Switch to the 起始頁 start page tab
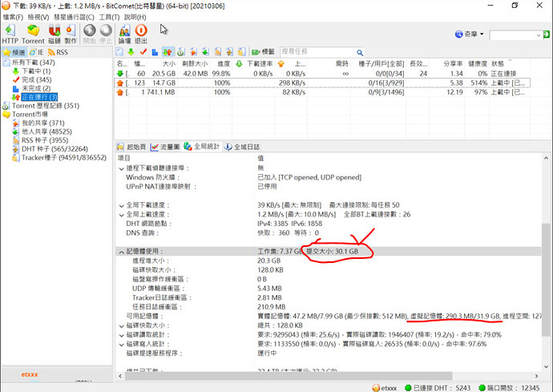 pyautogui.click(x=131, y=147)
